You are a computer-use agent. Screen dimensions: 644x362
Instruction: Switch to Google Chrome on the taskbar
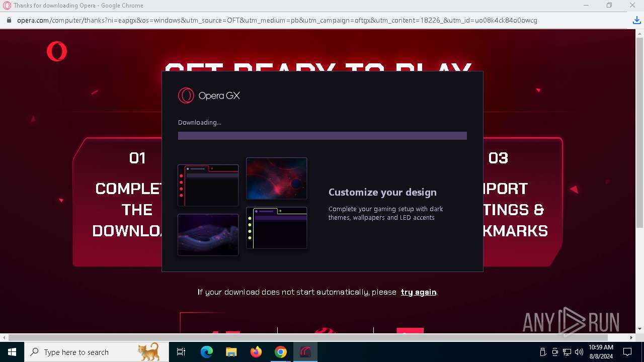tap(281, 352)
